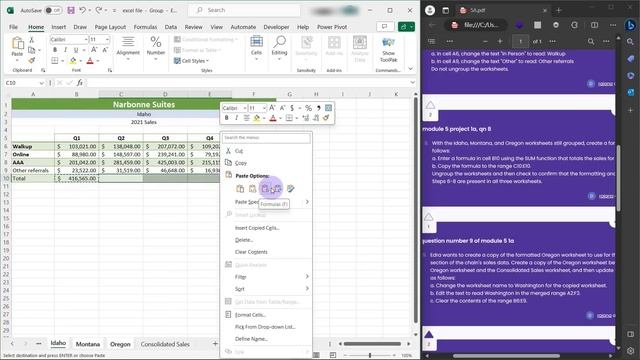The width and height of the screenshot is (640, 360).
Task: Toggle the AutoSave switch
Action: point(53,10)
